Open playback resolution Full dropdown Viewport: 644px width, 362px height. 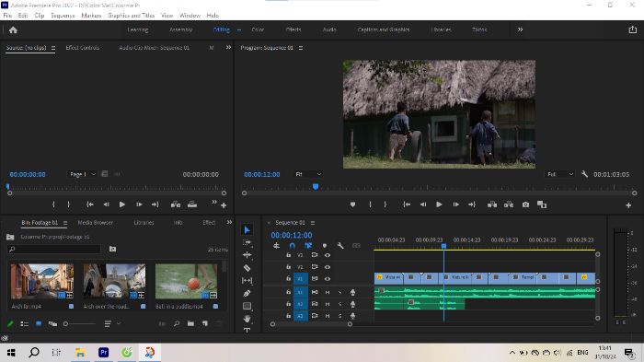(x=560, y=174)
